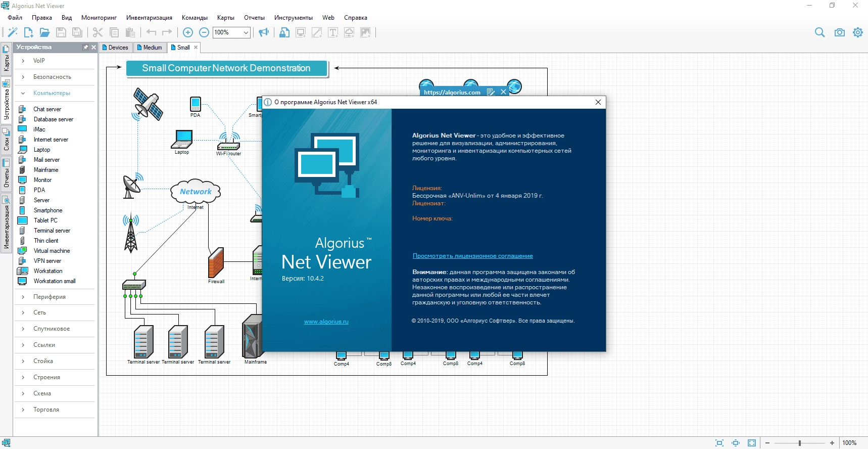Open an existing map file
Viewport: 868px width, 449px height.
pos(44,32)
